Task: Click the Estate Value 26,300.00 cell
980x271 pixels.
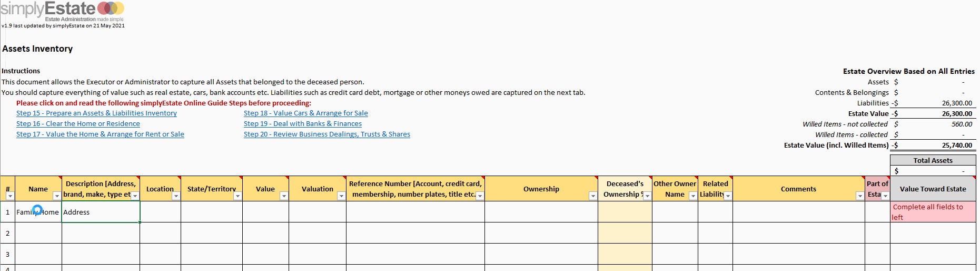Action: tap(957, 114)
